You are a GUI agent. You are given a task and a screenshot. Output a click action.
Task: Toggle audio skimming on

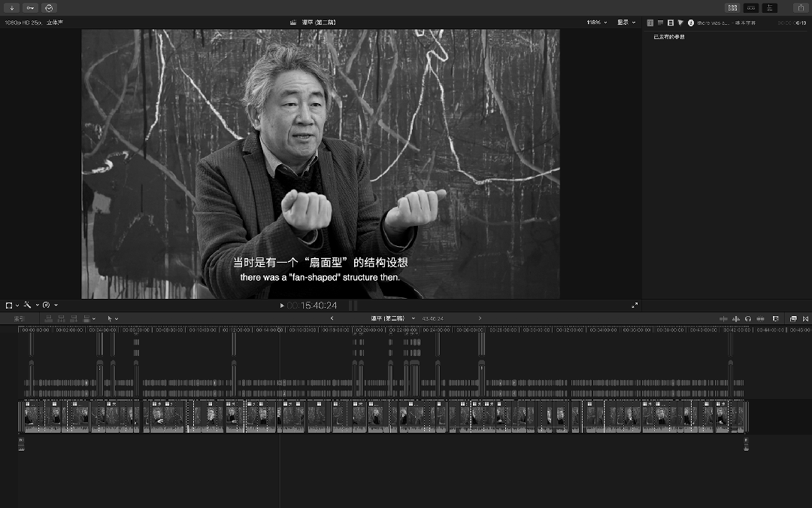736,318
